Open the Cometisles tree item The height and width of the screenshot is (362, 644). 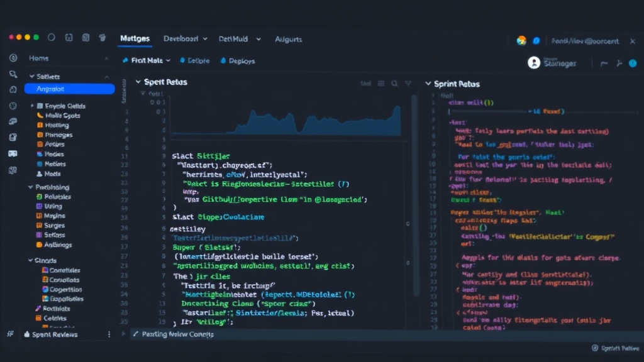[65, 270]
